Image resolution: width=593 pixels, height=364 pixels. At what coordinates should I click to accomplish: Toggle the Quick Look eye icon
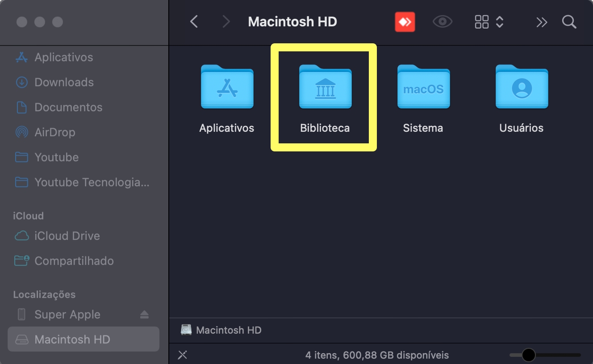[442, 22]
